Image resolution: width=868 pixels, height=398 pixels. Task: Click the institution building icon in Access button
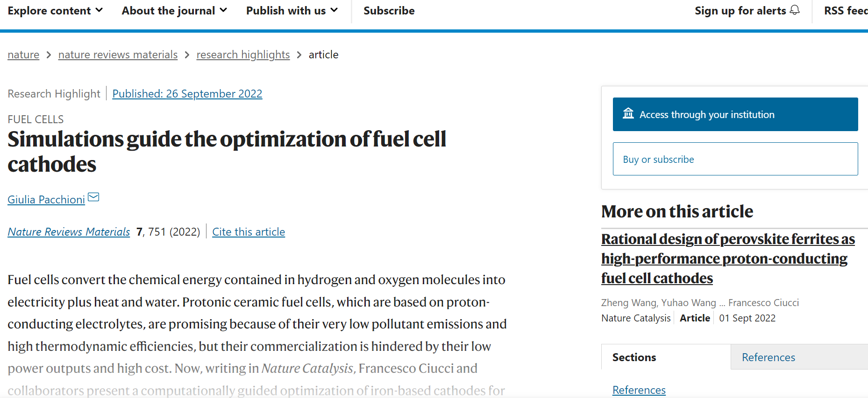[628, 113]
